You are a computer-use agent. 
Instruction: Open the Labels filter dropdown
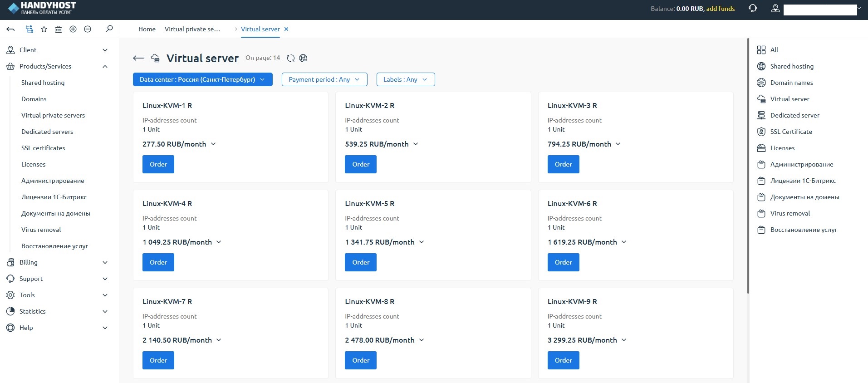tap(405, 79)
